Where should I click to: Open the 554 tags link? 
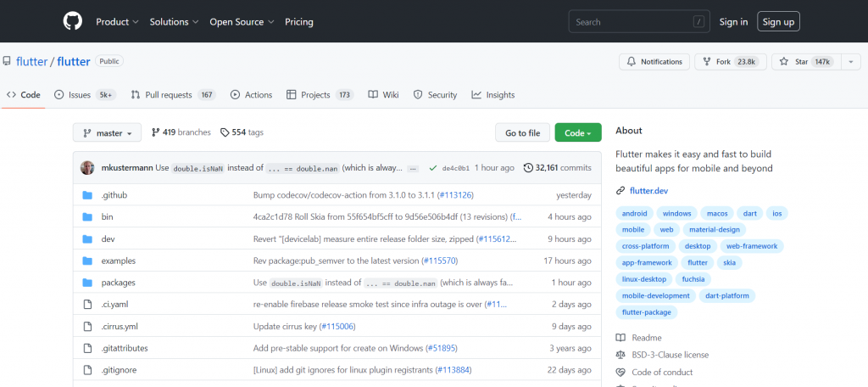coord(242,132)
